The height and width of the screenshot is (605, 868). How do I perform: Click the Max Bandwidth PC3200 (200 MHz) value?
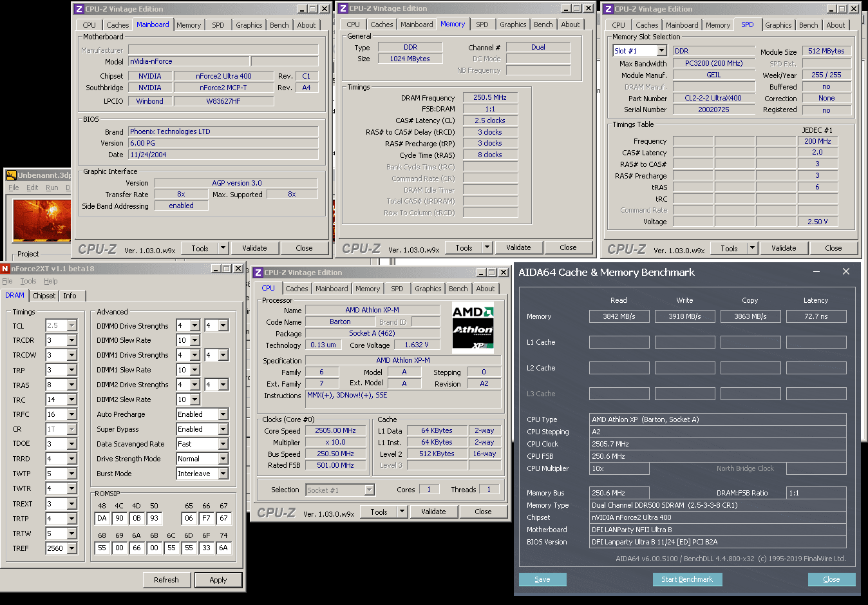[x=713, y=63]
